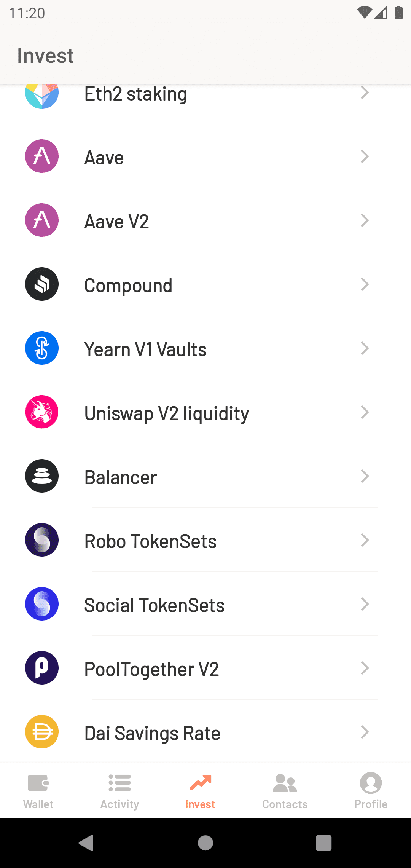Tap the Aave V2 logo icon
The image size is (411, 868).
[42, 220]
